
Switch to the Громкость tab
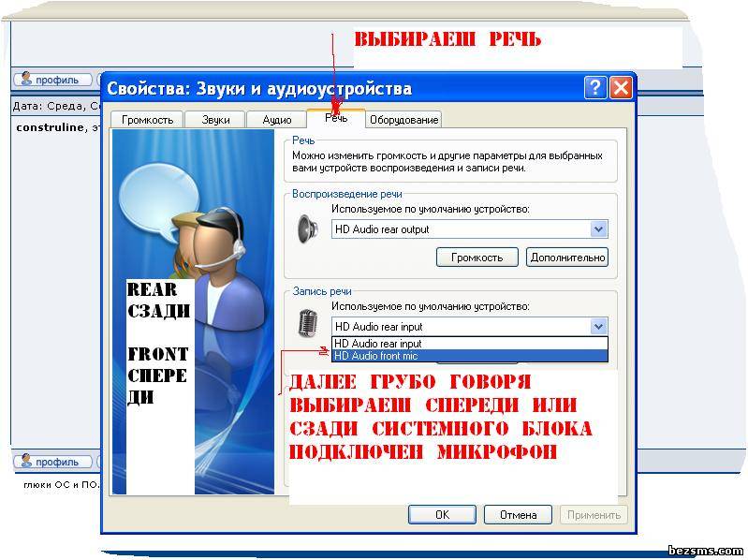click(x=147, y=120)
